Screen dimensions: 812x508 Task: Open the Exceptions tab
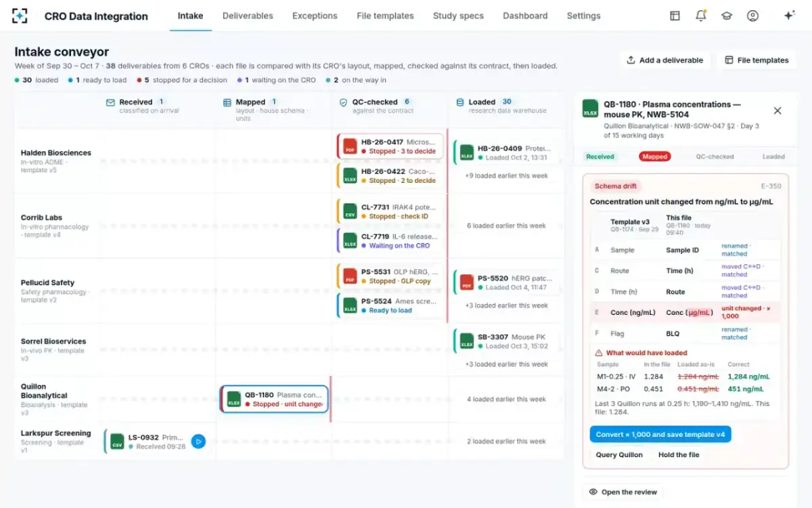[315, 16]
